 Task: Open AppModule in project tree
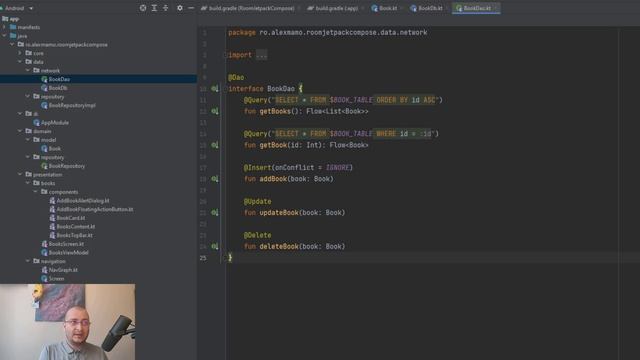coord(55,122)
